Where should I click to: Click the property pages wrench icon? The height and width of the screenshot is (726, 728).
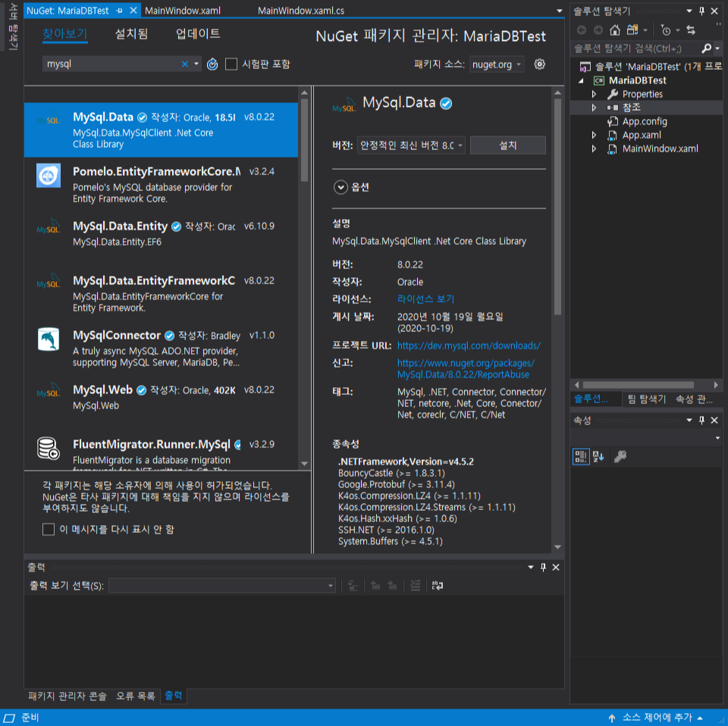[620, 456]
